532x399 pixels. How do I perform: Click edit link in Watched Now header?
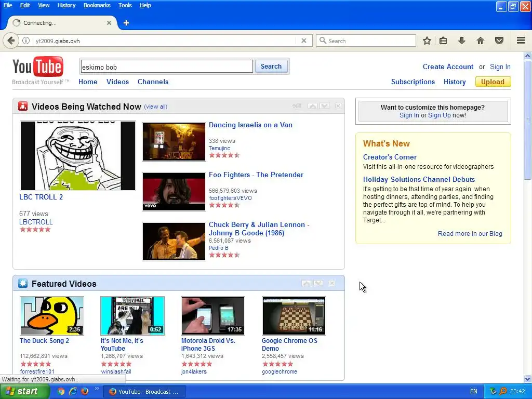(x=297, y=106)
